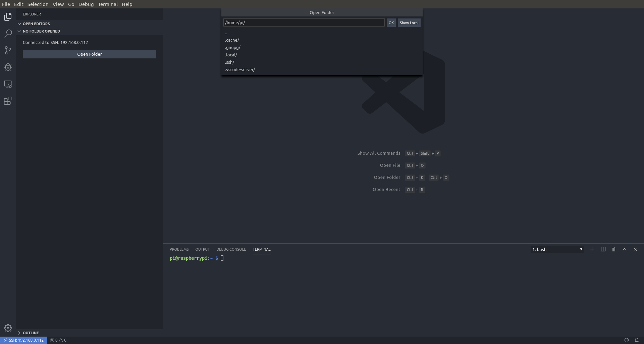The width and height of the screenshot is (644, 344).
Task: Click the Open Folder button in Explorer
Action: pos(90,54)
